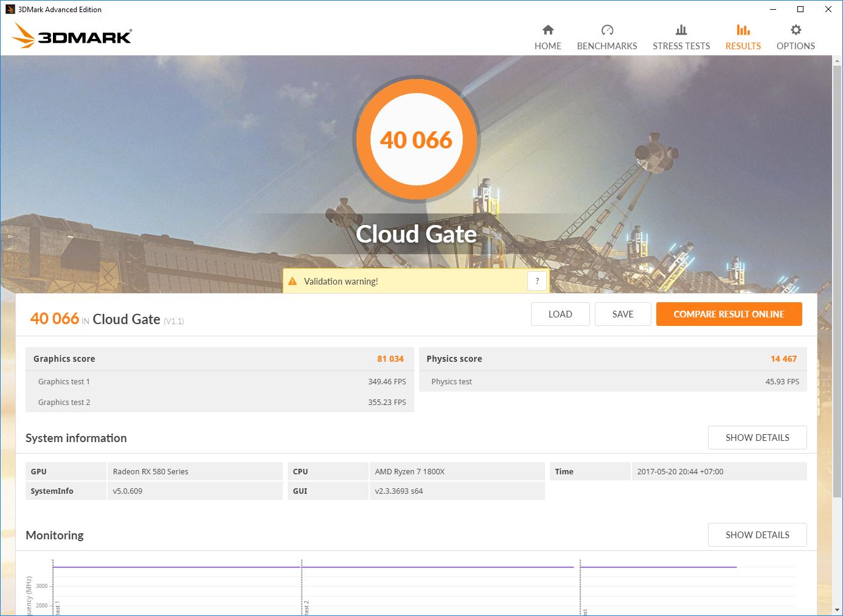Viewport: 843px width, 616px height.
Task: Select the RESULTS tab
Action: (743, 38)
